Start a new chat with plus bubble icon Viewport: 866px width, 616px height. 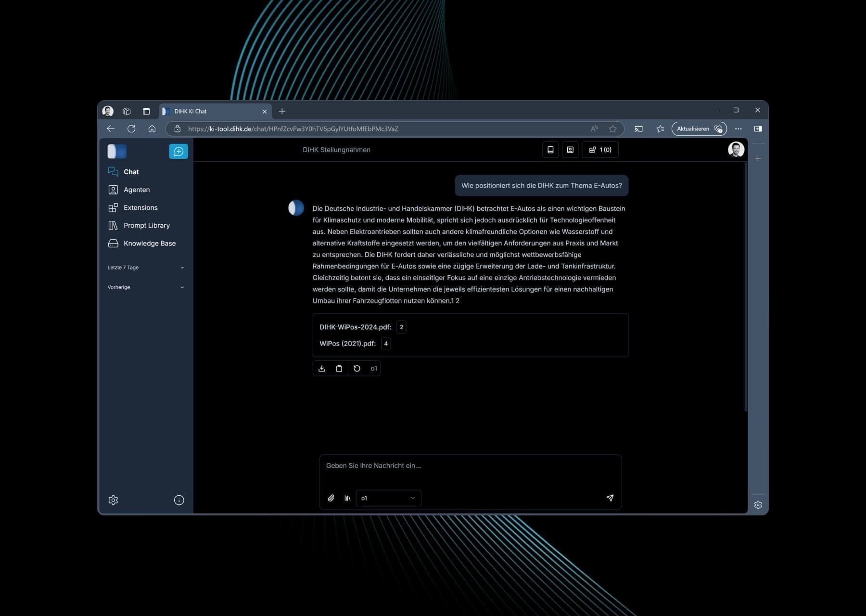click(178, 151)
